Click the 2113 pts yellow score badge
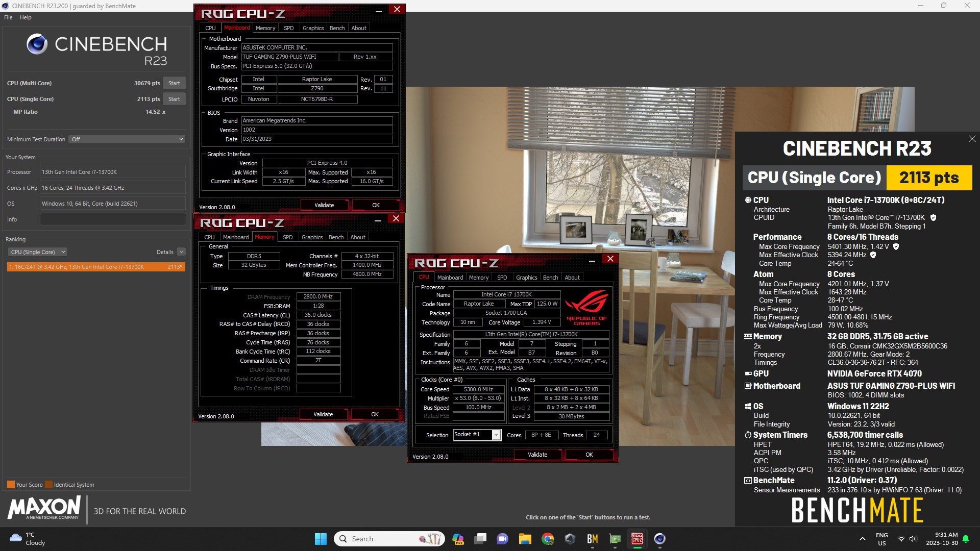Image resolution: width=980 pixels, height=551 pixels. click(929, 178)
